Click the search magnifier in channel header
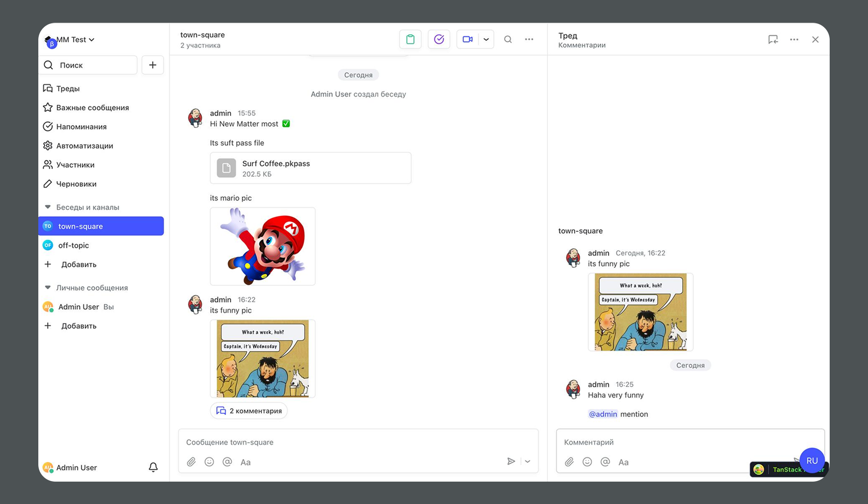868x504 pixels. [x=508, y=39]
